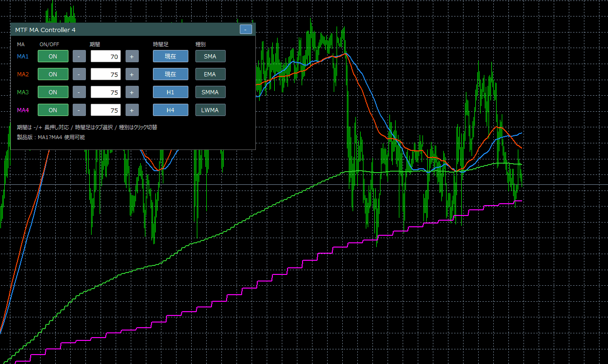Click the MA3 green label
The image size is (608, 364).
[x=23, y=92]
